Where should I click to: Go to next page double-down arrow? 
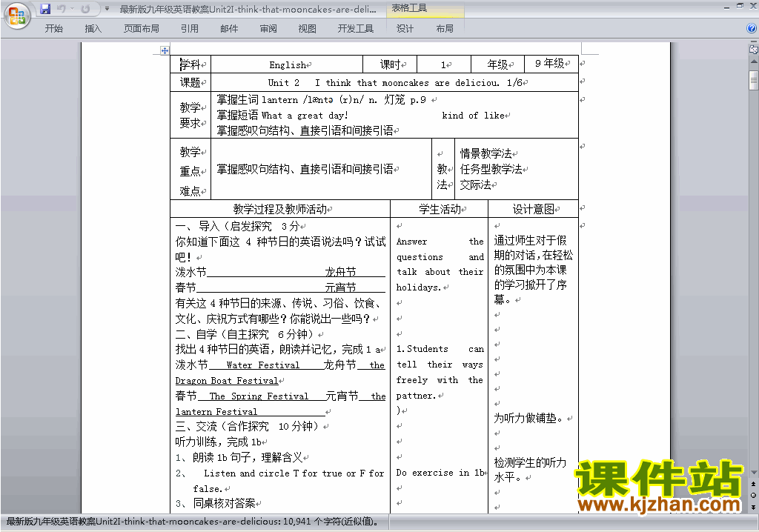tap(753, 507)
